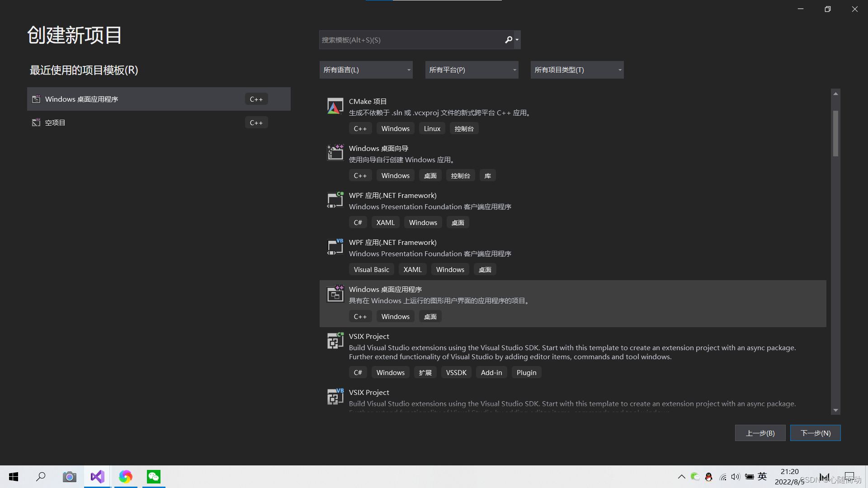Open Visual Studio from the taskbar
The image size is (868, 488).
(x=97, y=476)
